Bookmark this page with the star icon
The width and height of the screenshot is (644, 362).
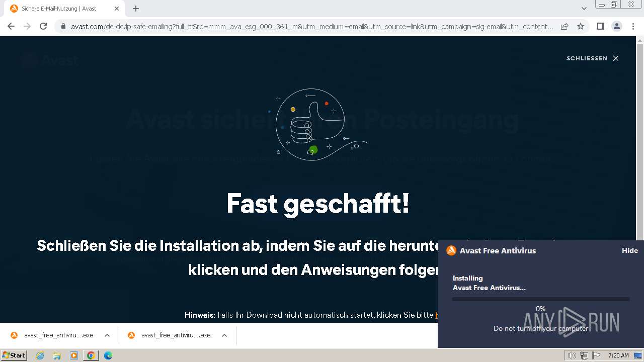tap(581, 26)
